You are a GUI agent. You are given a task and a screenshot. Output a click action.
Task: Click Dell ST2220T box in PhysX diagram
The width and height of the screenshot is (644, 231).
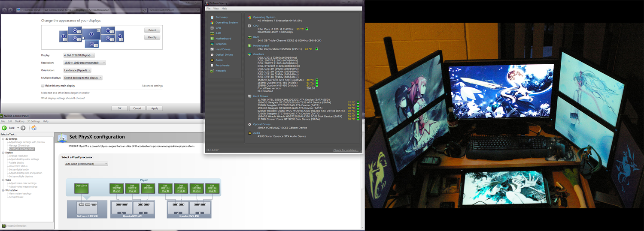coord(148,188)
